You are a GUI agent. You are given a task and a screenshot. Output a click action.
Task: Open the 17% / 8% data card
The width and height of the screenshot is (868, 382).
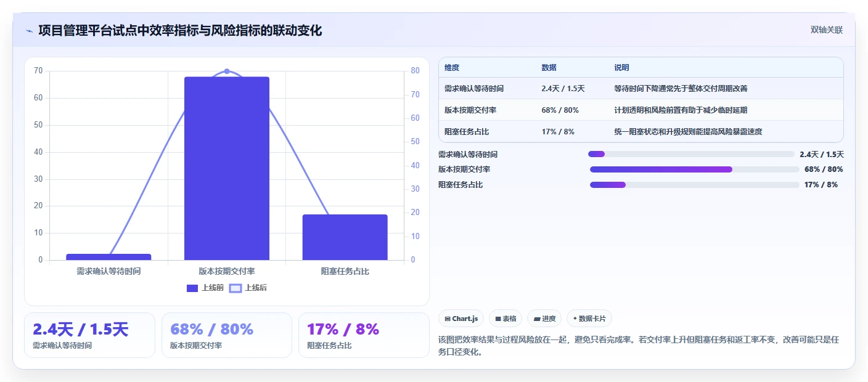(x=364, y=335)
